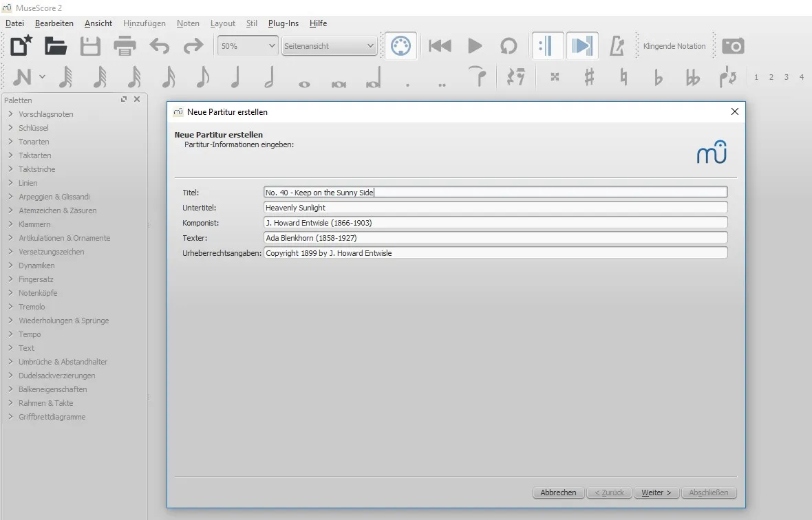Image resolution: width=812 pixels, height=520 pixels.
Task: Open the Plug-Ins menu
Action: [x=284, y=23]
